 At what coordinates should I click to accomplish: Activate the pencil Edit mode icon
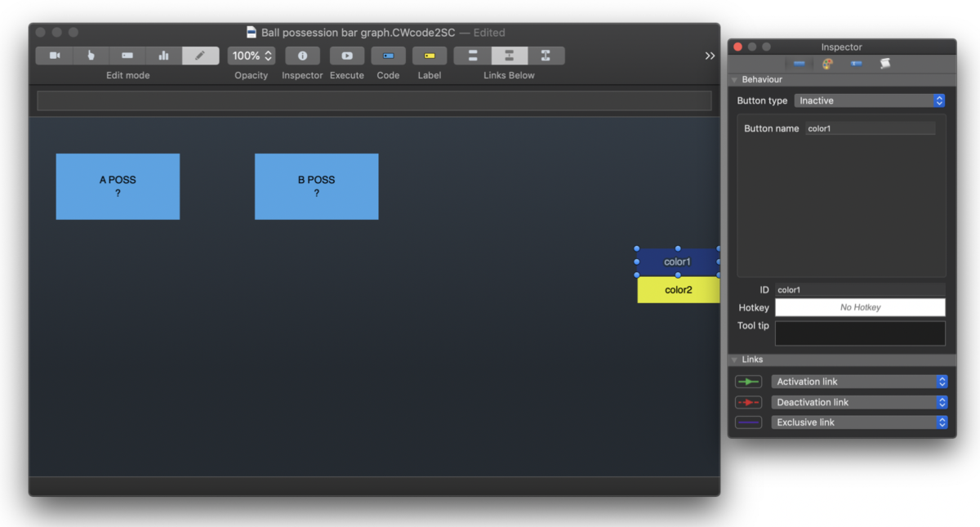coord(200,56)
